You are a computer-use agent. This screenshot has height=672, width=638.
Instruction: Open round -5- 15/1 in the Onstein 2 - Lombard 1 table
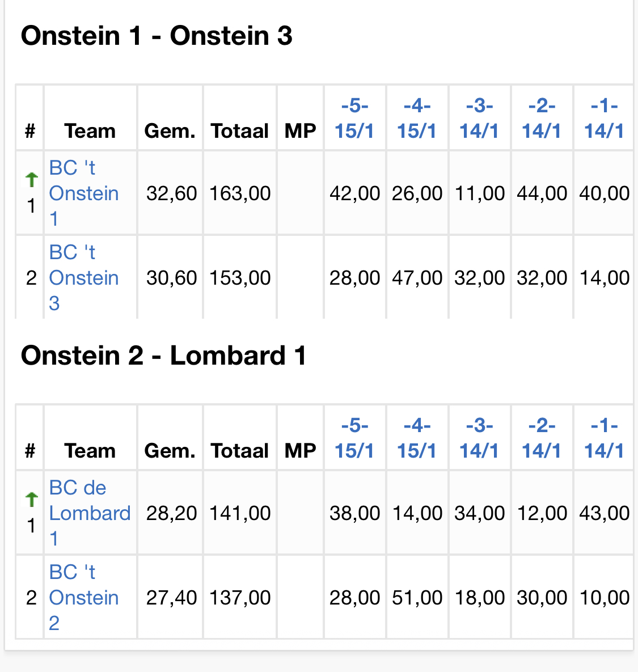pyautogui.click(x=354, y=438)
